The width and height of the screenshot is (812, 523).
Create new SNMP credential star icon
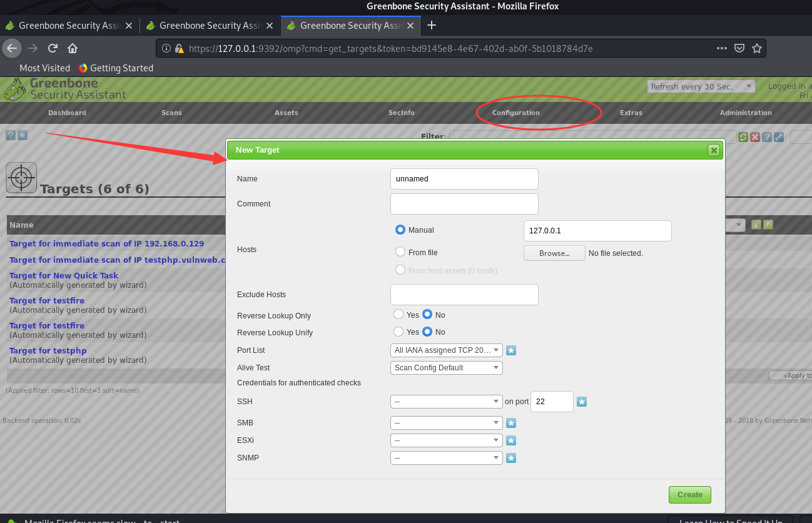pos(511,458)
